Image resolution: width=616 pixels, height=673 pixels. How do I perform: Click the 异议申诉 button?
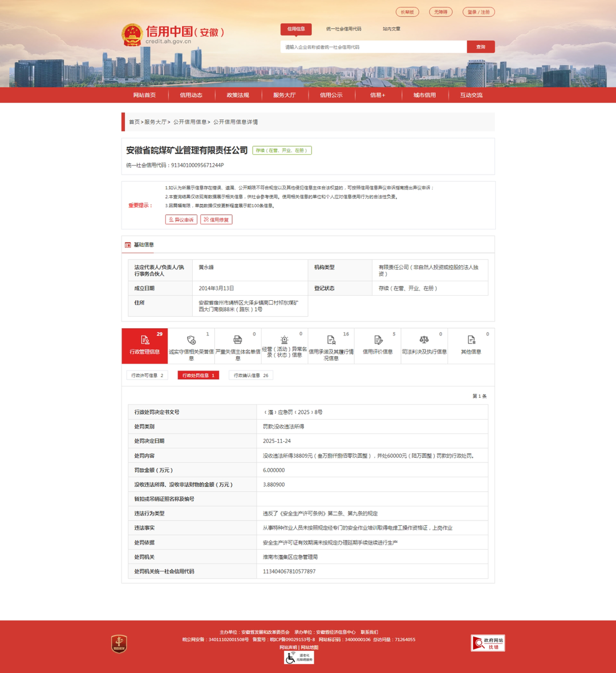[181, 220]
